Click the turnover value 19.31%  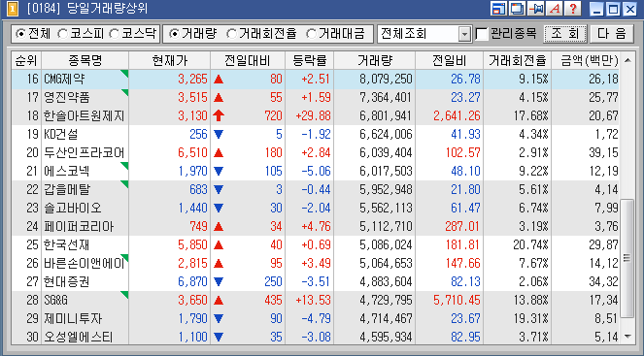(x=530, y=319)
